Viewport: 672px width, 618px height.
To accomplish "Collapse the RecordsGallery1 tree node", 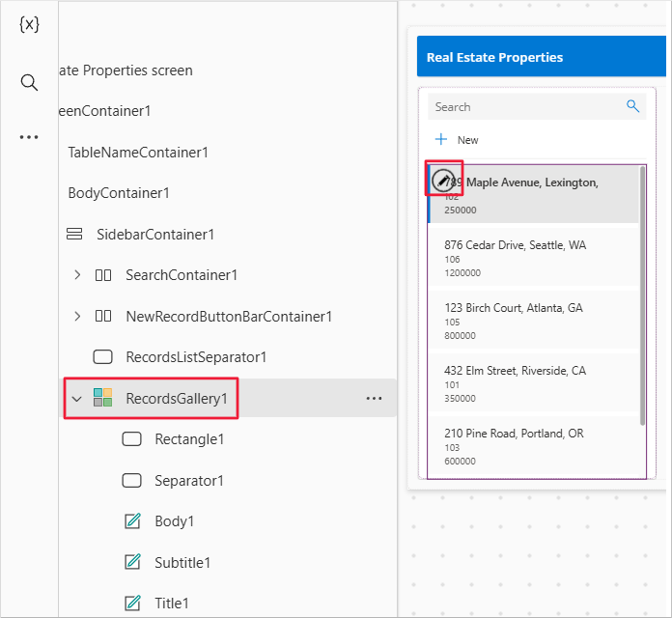I will tap(77, 399).
